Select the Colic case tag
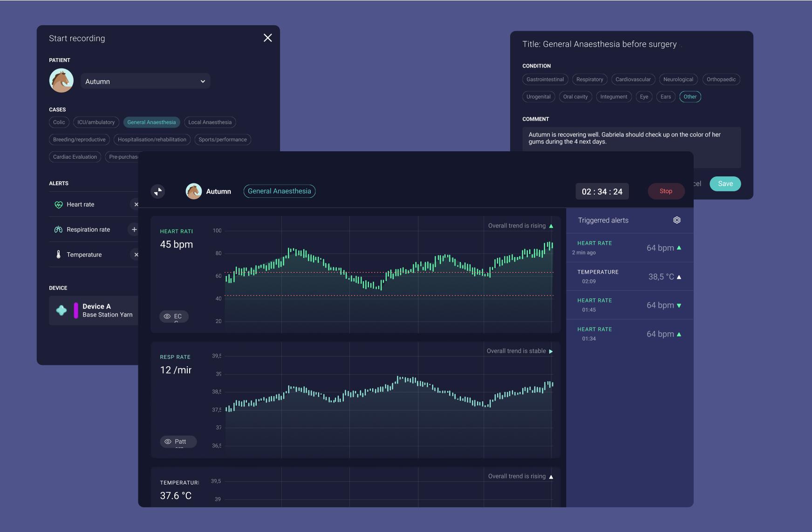The image size is (812, 532). [59, 122]
